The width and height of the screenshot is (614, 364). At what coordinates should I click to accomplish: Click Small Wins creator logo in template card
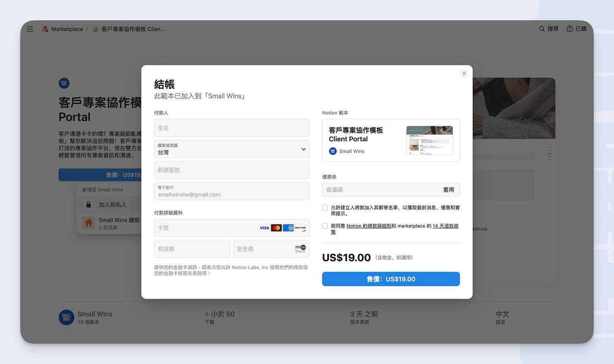coord(333,151)
